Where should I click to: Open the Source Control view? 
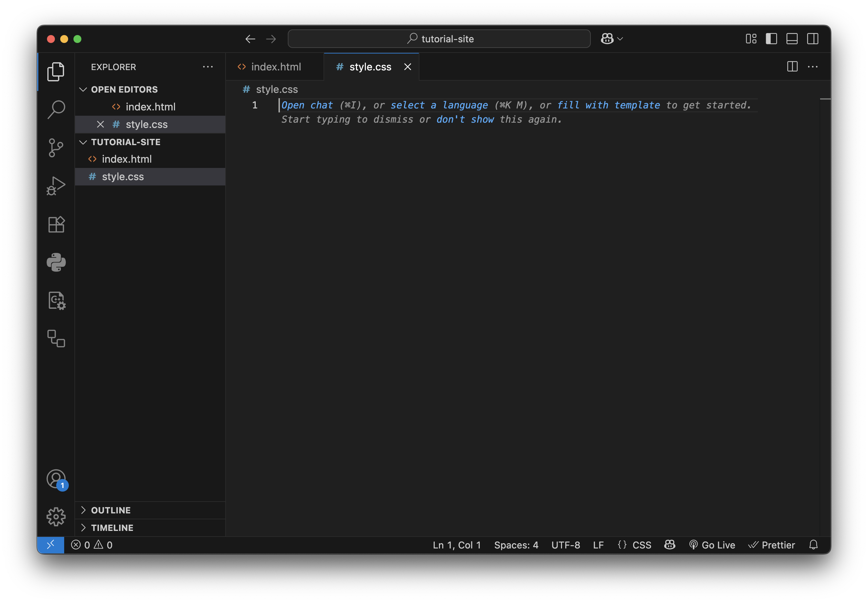coord(56,148)
